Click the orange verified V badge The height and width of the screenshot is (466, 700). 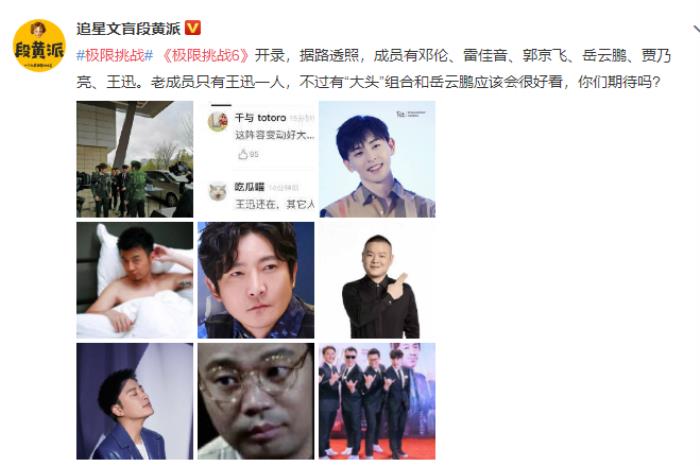click(x=192, y=28)
